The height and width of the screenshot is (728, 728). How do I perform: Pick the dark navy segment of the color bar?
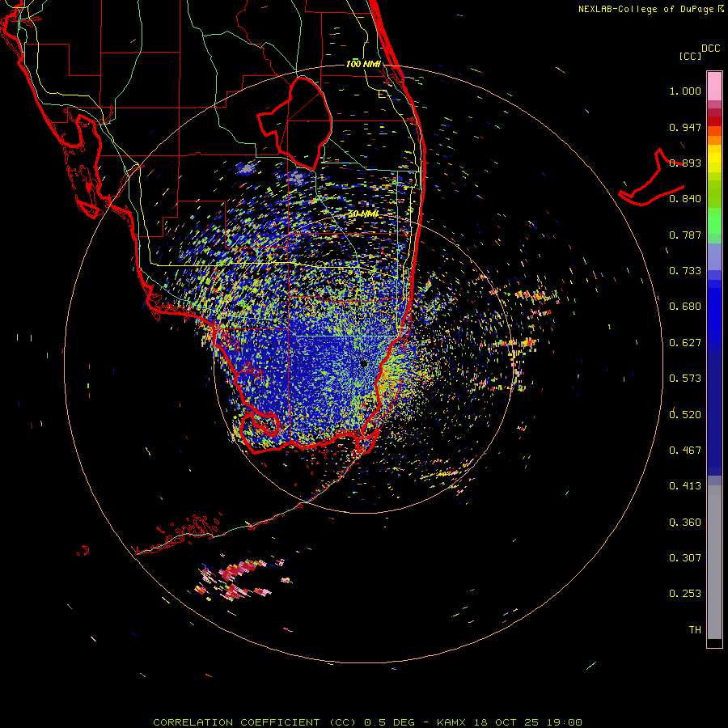point(714,413)
